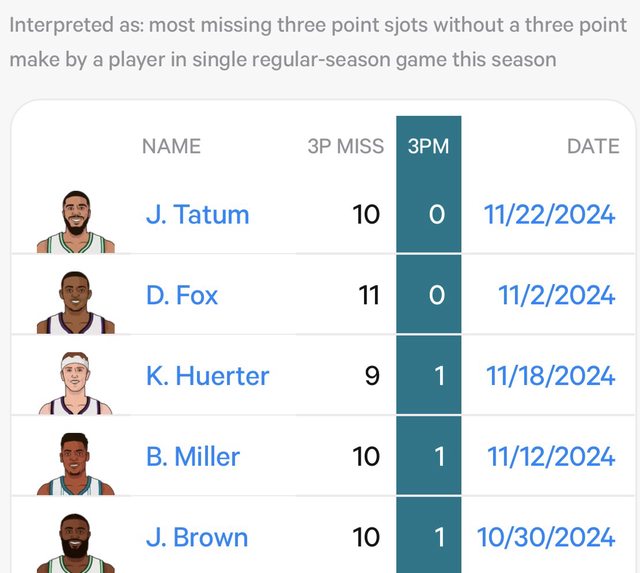The width and height of the screenshot is (640, 573).
Task: Click Brandon Miller's player headshot
Action: pyautogui.click(x=76, y=462)
